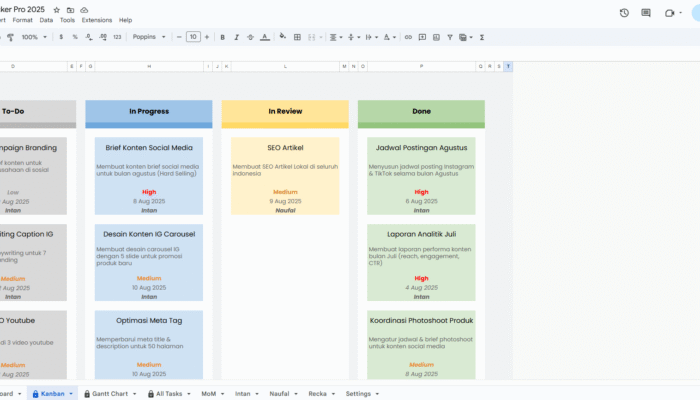This screenshot has height=400, width=700.
Task: Open the comments panel icon
Action: (646, 13)
